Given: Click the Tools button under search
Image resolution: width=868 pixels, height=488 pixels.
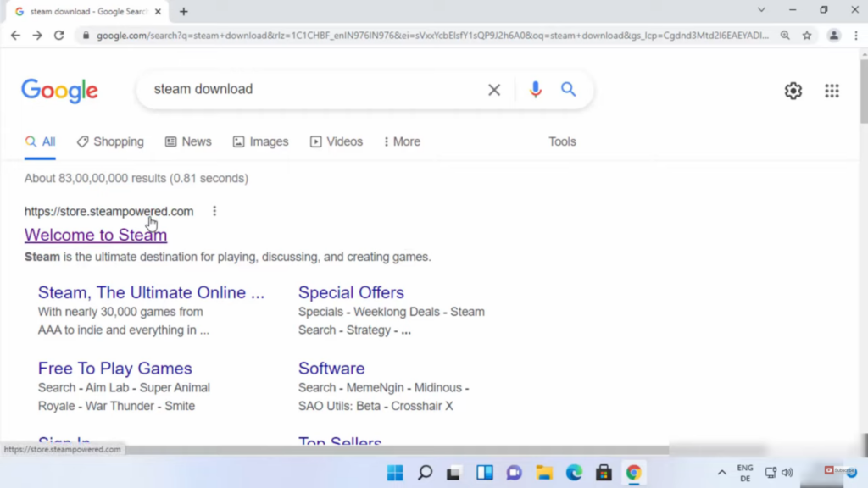Looking at the screenshot, I should (562, 141).
